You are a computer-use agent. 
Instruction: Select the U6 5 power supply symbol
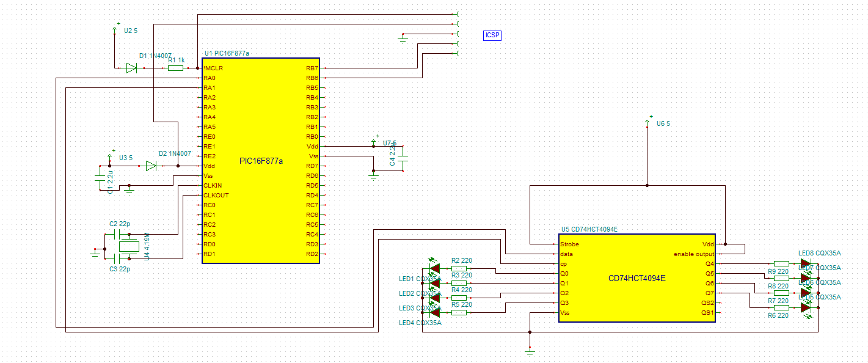point(647,122)
